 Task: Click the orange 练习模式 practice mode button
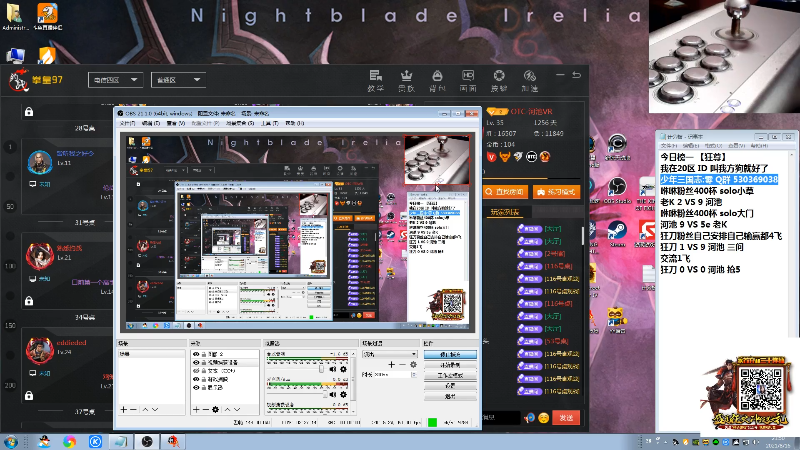pyautogui.click(x=557, y=192)
